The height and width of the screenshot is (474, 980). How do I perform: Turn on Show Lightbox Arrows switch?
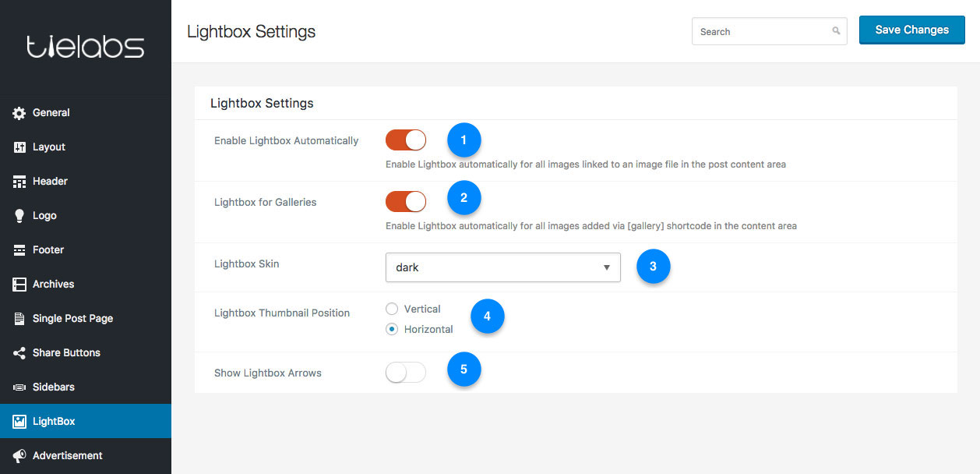pos(406,373)
